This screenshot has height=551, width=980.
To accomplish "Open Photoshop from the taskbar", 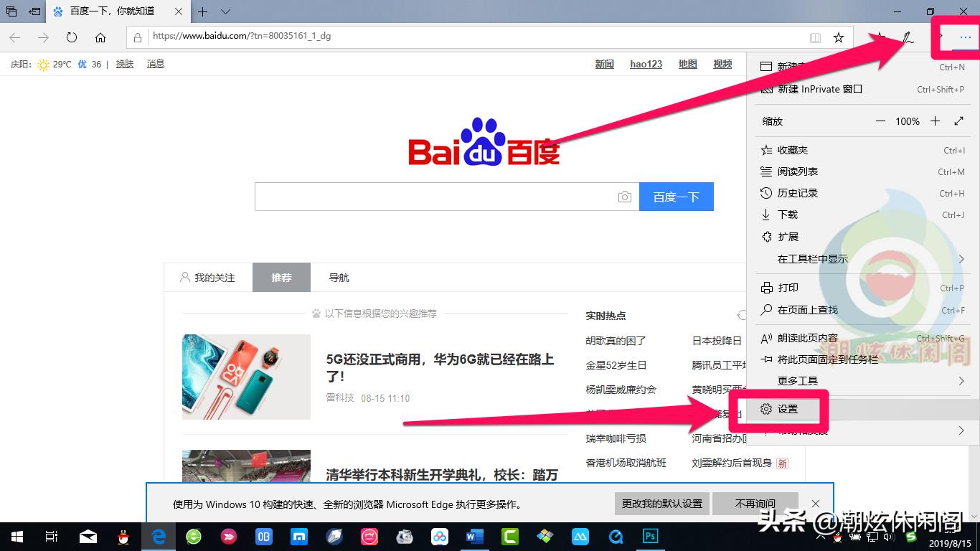I will pos(650,536).
